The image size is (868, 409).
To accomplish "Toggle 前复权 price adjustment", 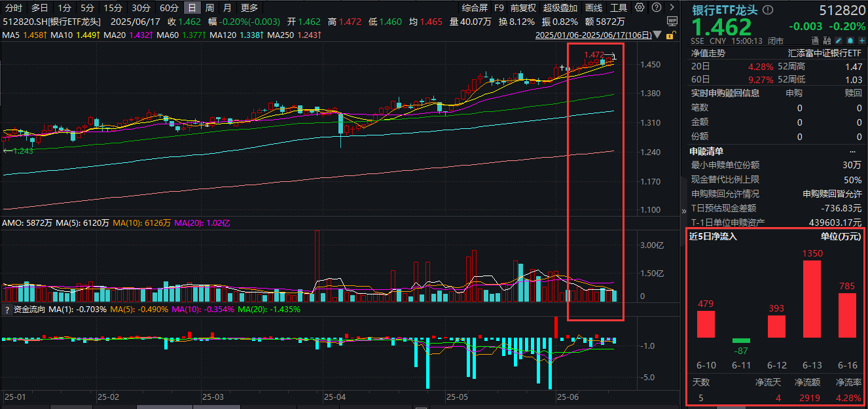I will [x=523, y=8].
